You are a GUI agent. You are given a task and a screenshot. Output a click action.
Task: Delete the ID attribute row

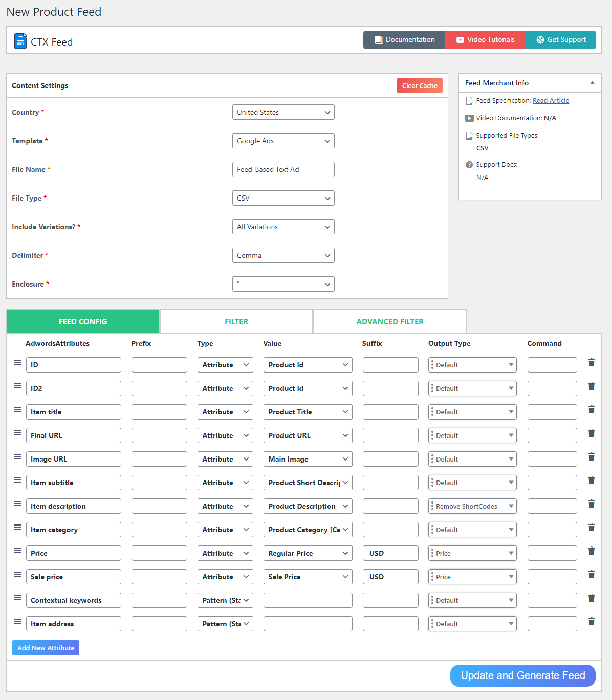(592, 362)
